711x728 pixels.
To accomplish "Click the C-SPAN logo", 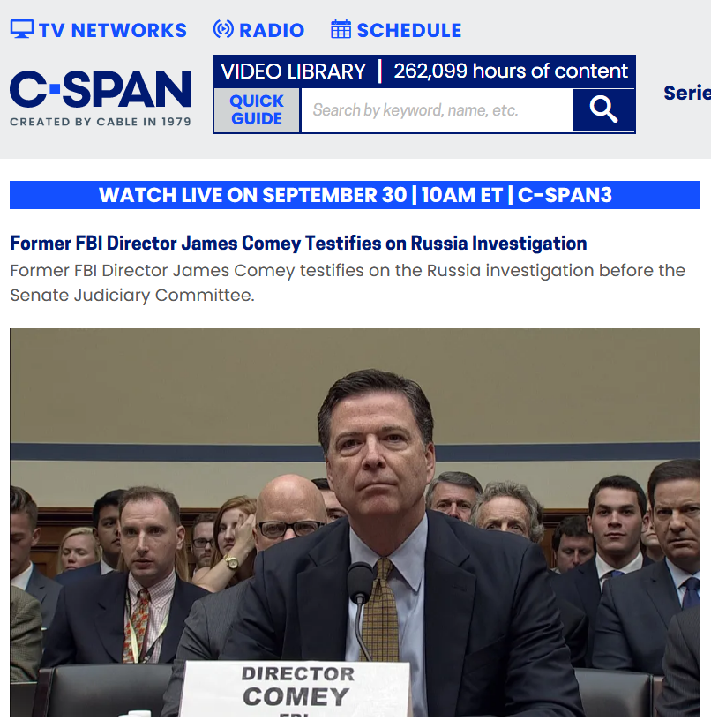I will [101, 90].
